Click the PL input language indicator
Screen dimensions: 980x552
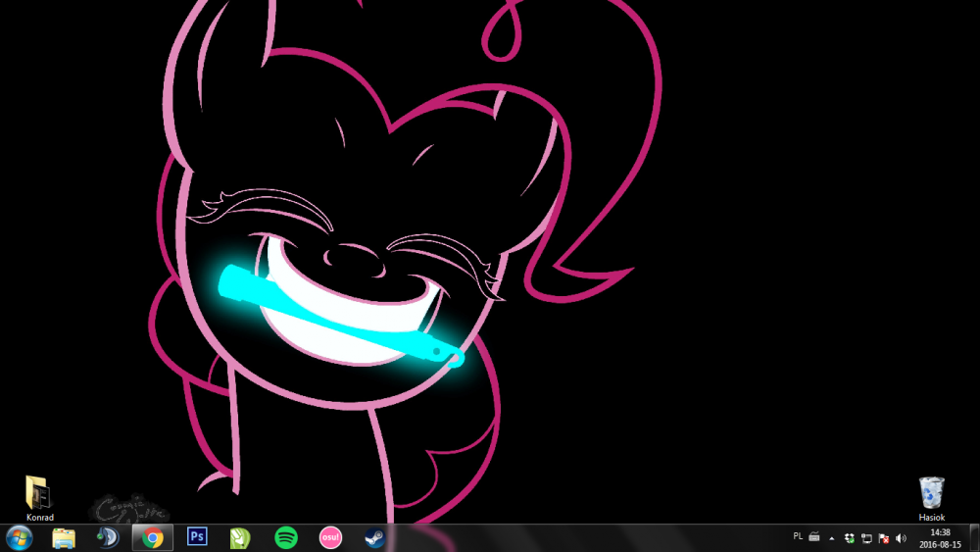(x=797, y=537)
